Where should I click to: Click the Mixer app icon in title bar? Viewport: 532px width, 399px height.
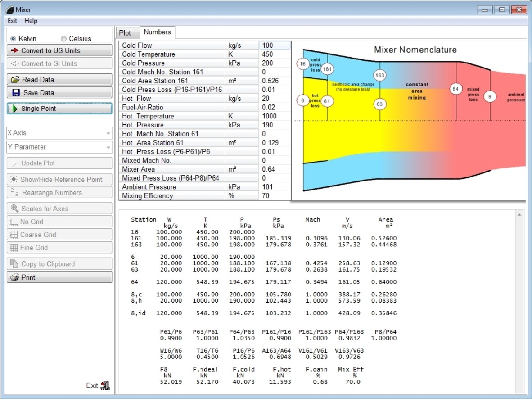coord(9,9)
